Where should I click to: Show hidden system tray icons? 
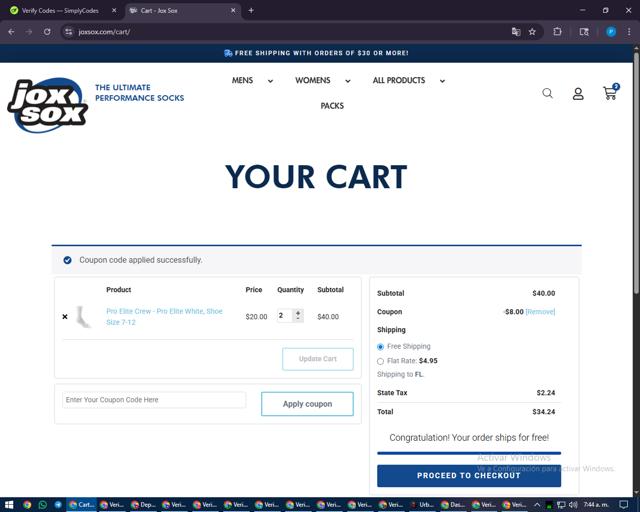coord(537,505)
